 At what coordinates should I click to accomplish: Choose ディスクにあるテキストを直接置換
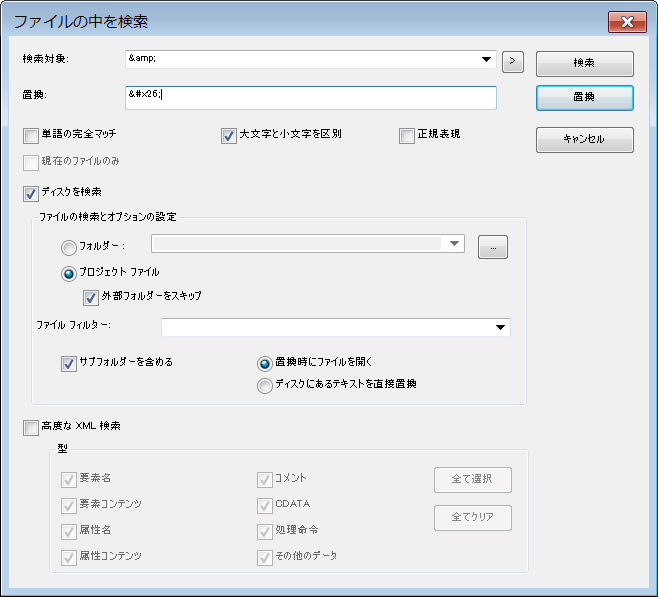point(265,386)
